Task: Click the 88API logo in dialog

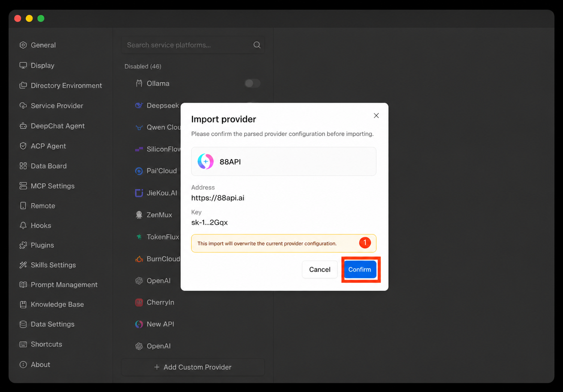Action: tap(206, 161)
